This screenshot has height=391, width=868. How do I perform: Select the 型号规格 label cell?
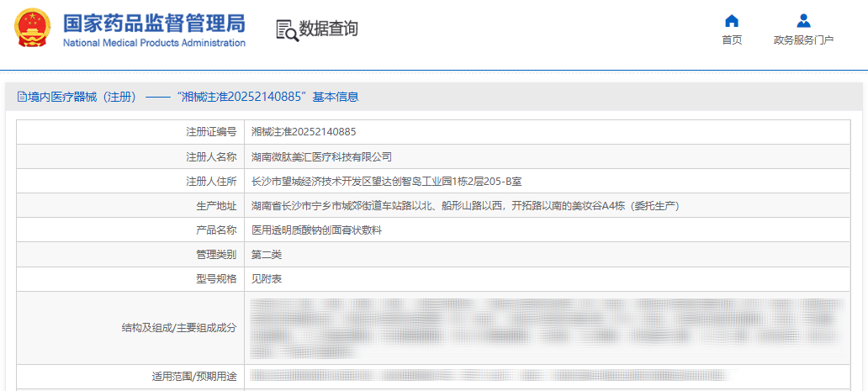point(130,279)
